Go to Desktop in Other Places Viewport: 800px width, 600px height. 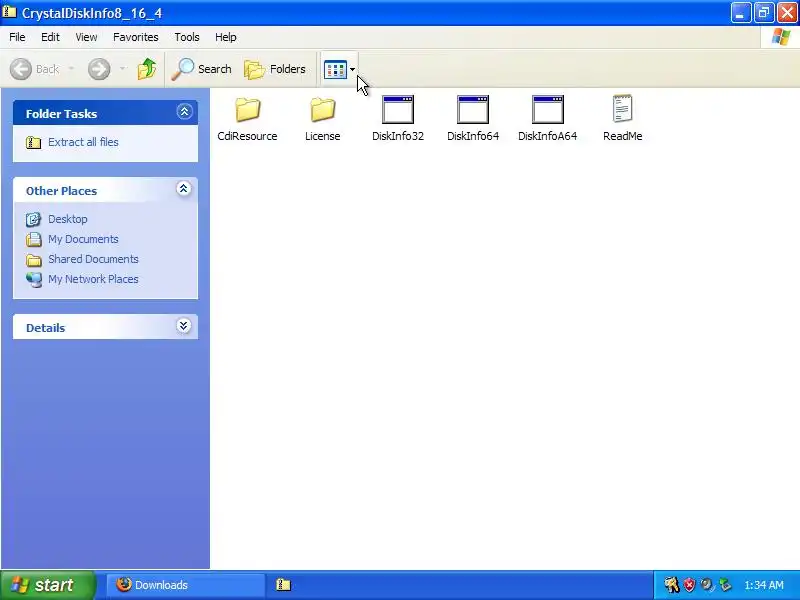68,219
